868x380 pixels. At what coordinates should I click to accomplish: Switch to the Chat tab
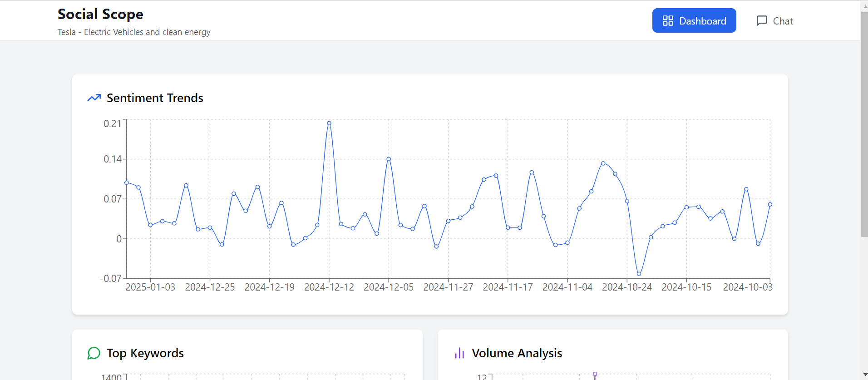point(774,21)
